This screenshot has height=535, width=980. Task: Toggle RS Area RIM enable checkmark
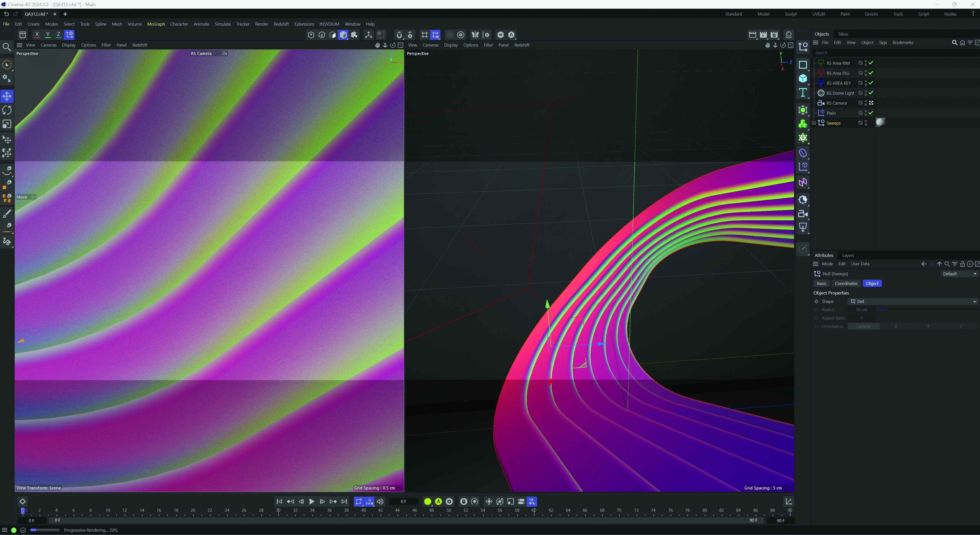tap(871, 63)
